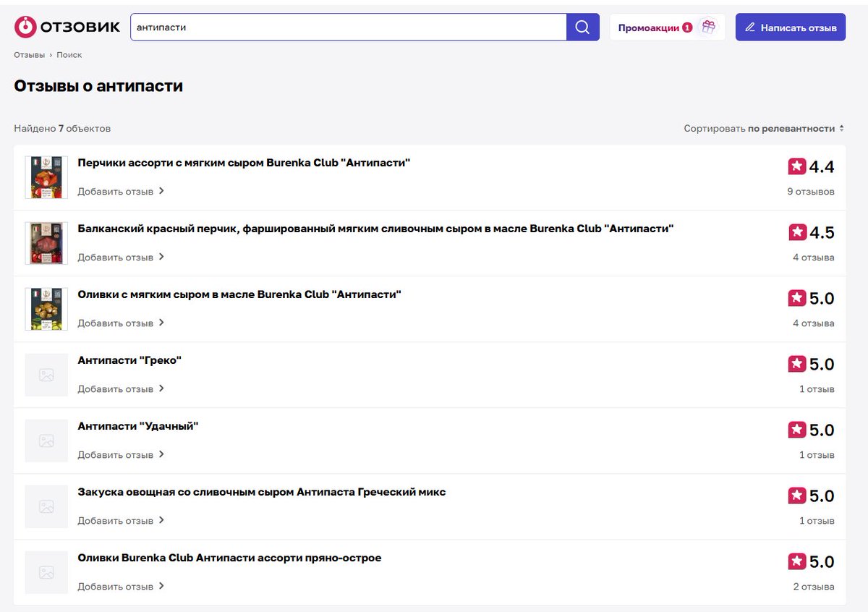Click rating star for Антипасти "Удачный"
The width and height of the screenshot is (868, 612).
[797, 430]
